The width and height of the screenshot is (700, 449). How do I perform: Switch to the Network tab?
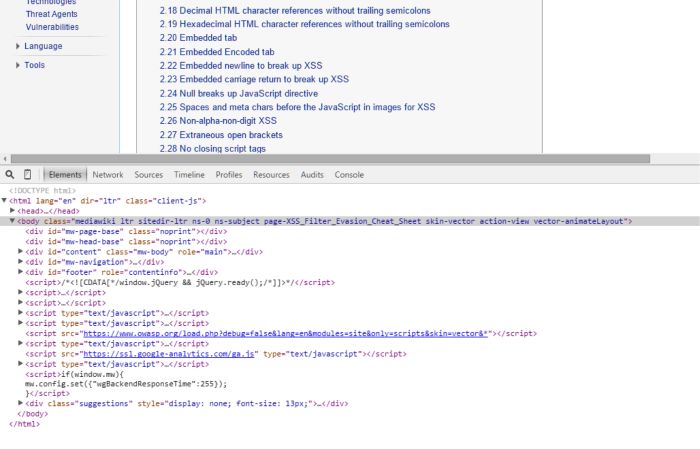click(108, 175)
